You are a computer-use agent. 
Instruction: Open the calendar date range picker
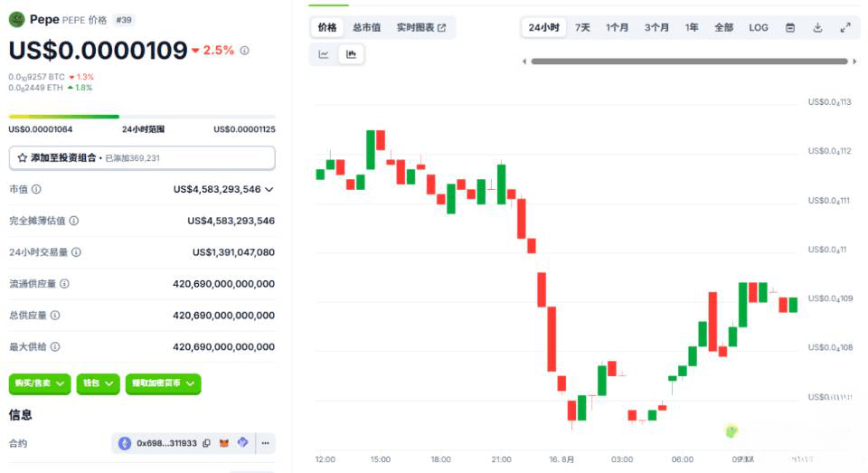(x=790, y=28)
